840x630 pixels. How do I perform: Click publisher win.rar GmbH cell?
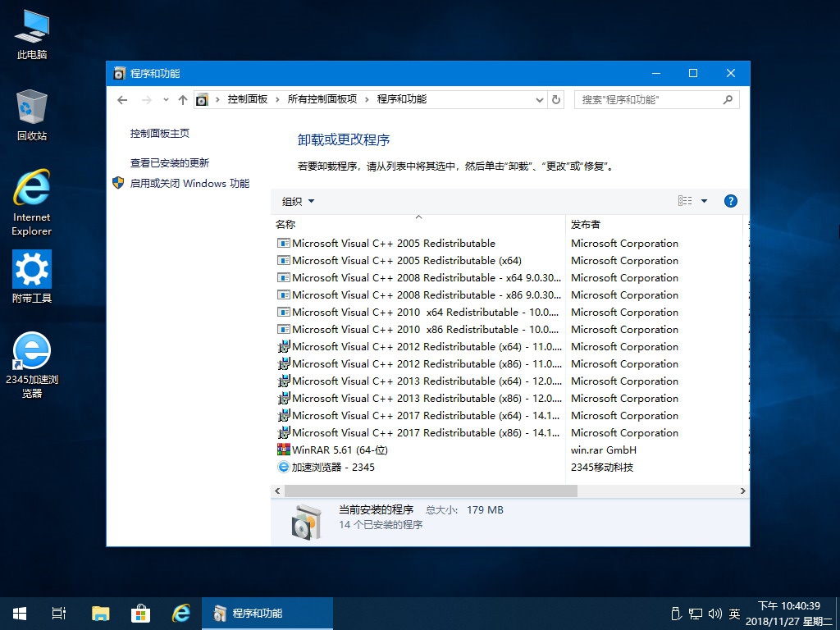pos(603,450)
